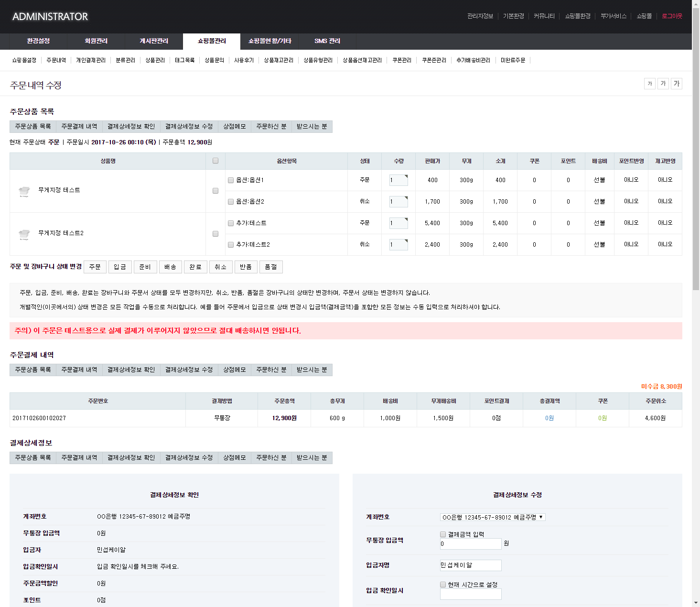Screen dimensions: 700x607
Task: Click the 무게지정 테스트 product thumbnail
Action: coord(24,191)
